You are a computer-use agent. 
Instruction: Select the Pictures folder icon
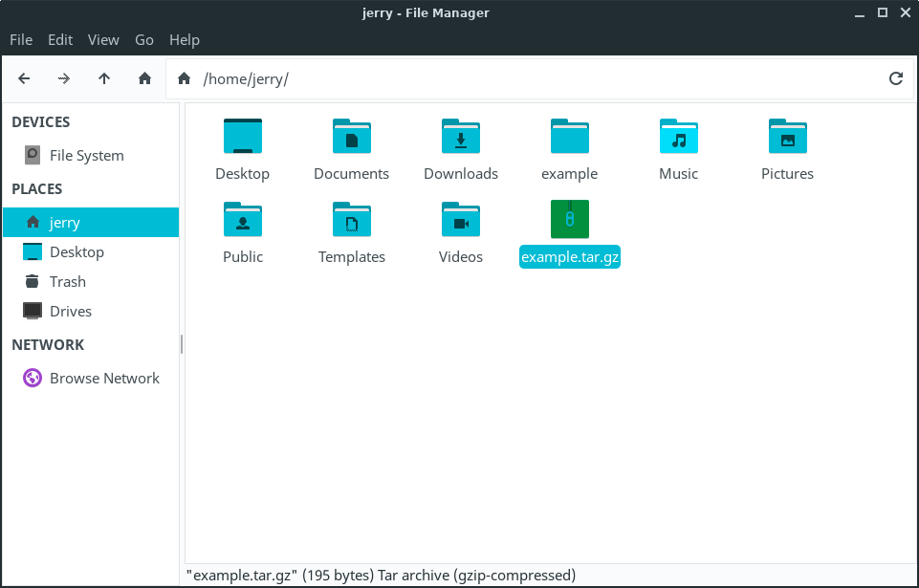[787, 137]
